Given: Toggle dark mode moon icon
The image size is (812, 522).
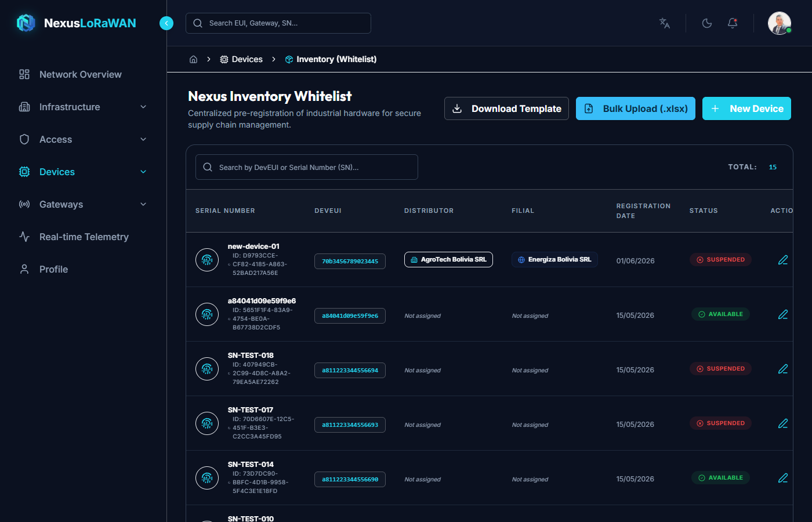Looking at the screenshot, I should point(707,23).
